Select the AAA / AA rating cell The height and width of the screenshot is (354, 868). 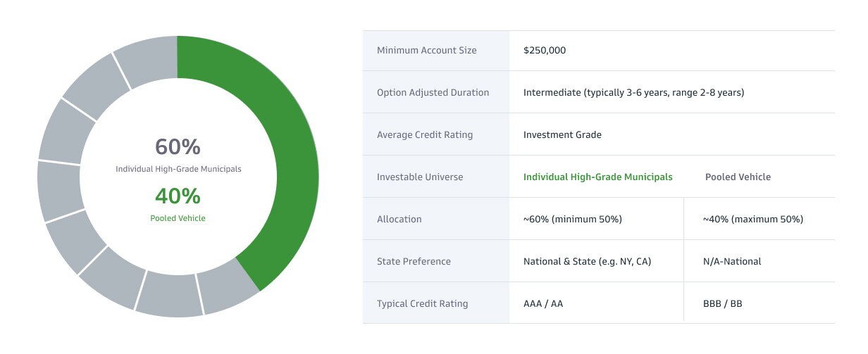(543, 304)
